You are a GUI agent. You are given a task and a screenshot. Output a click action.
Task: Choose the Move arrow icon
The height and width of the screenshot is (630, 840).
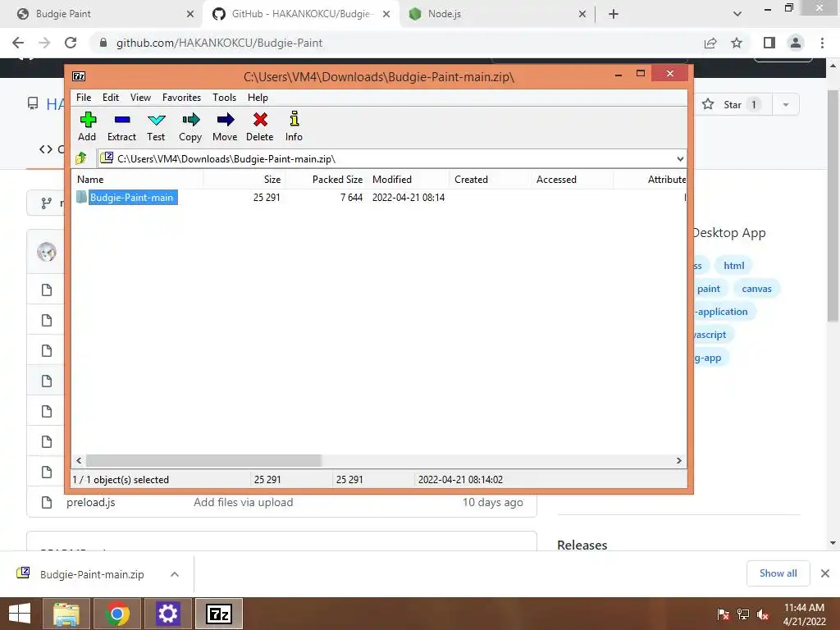[x=225, y=126]
